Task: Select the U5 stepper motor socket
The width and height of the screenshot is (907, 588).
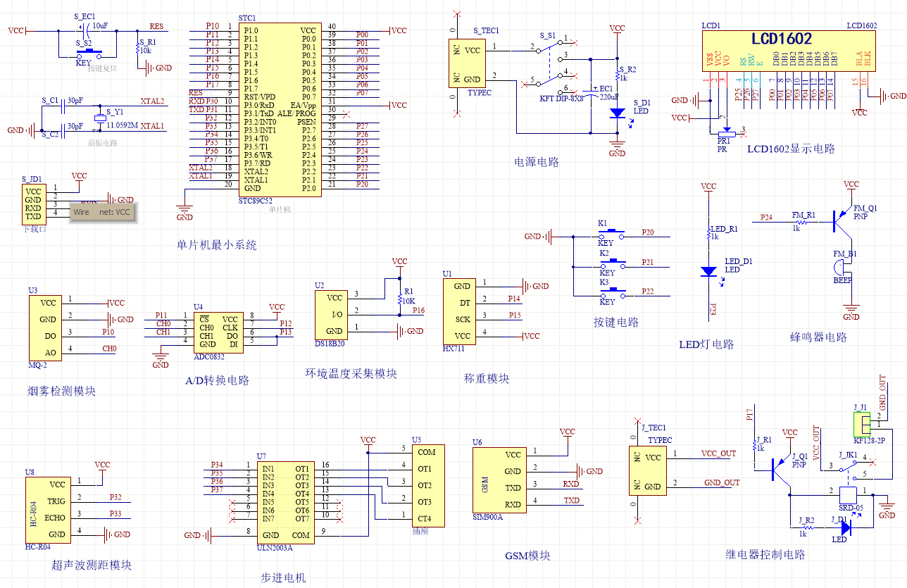Action: 430,485
